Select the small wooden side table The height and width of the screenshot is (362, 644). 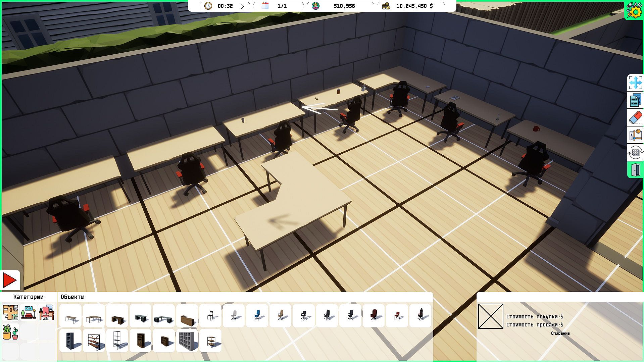coord(211,341)
